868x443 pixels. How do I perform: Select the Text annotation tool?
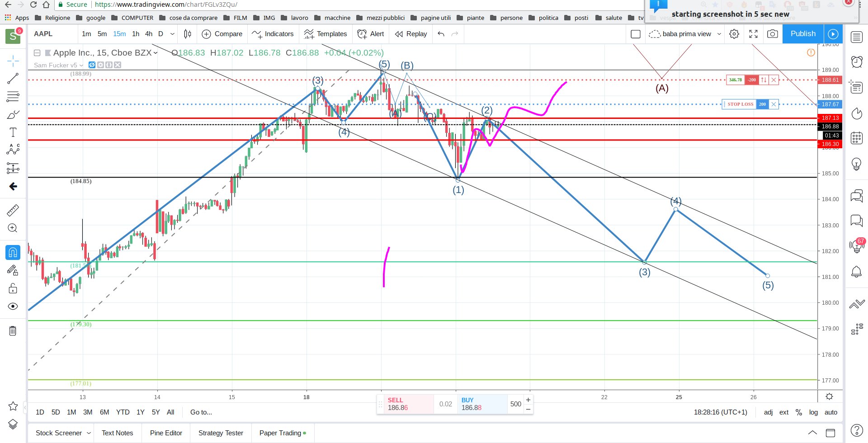13,132
